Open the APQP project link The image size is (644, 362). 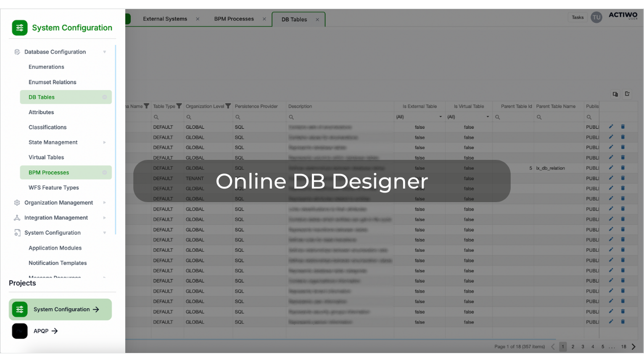(46, 331)
